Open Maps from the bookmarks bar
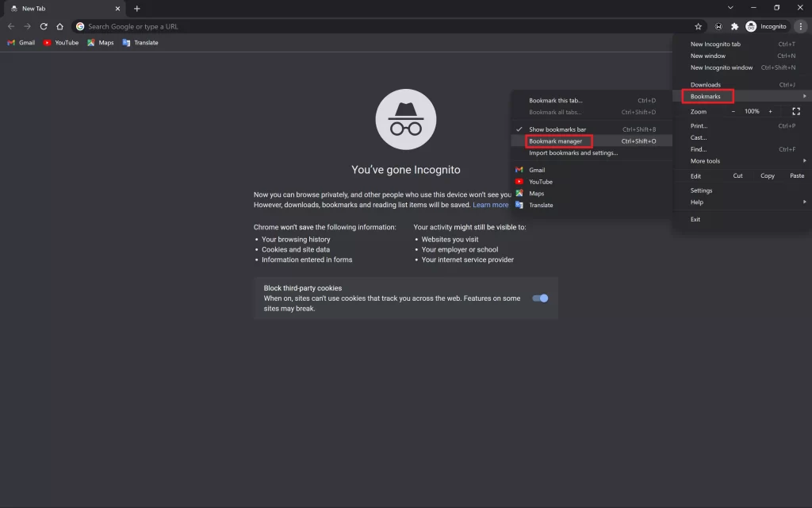Viewport: 812px width, 508px height. coord(101,43)
